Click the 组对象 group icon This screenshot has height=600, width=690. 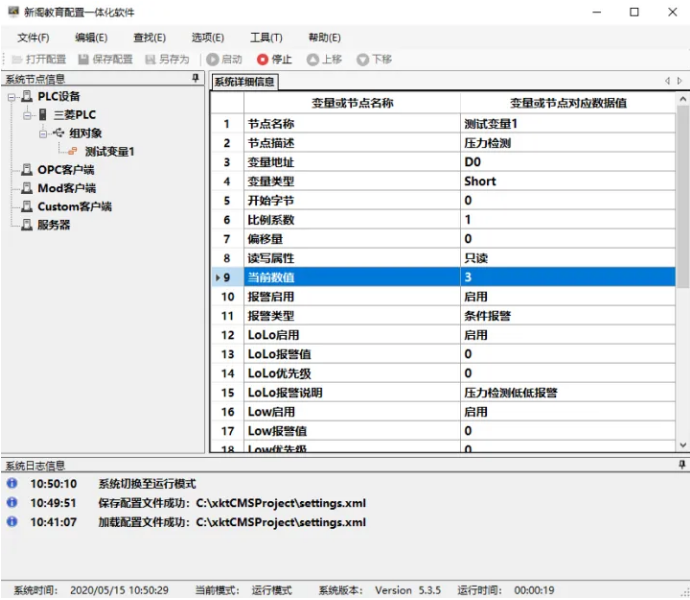[x=59, y=133]
